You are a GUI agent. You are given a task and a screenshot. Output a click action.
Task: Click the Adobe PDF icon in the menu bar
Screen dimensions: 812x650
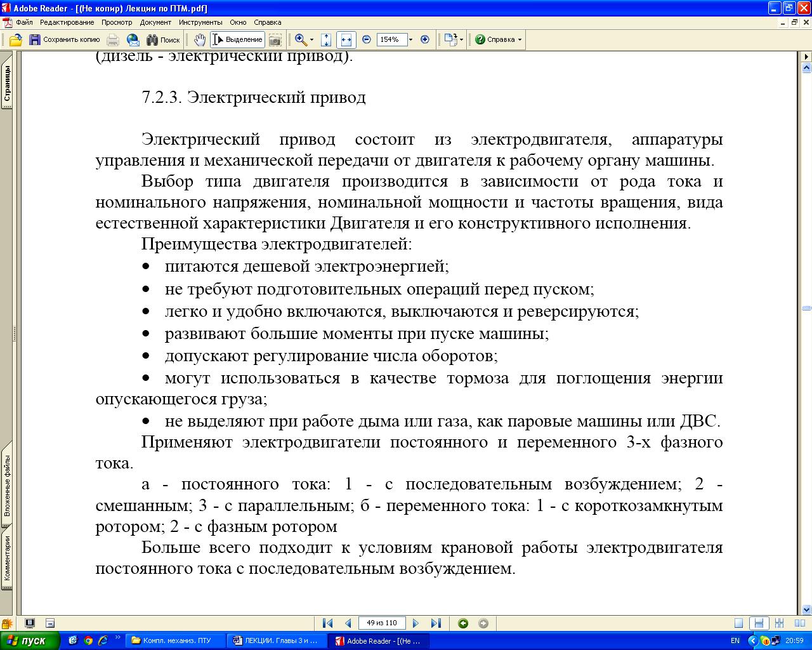tap(7, 22)
